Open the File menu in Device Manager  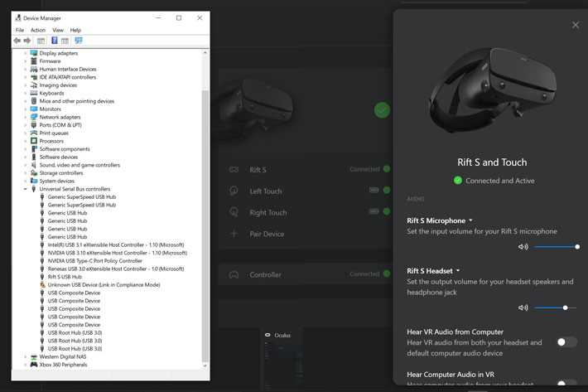20,30
